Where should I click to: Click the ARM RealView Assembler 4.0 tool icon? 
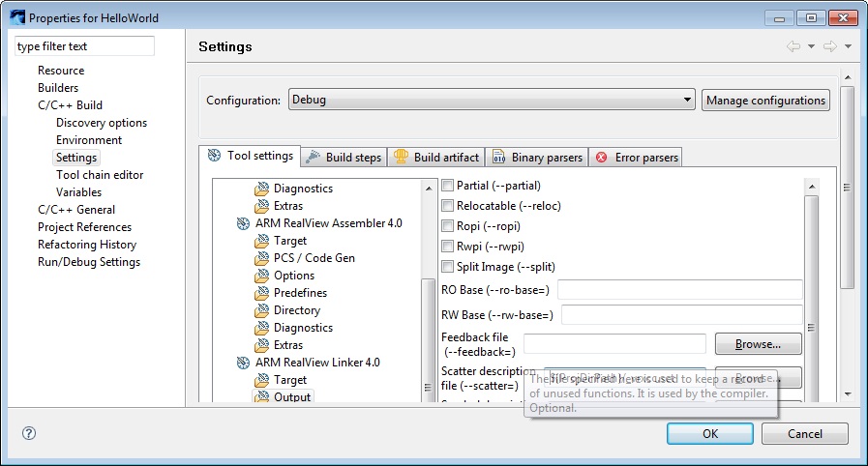(243, 223)
